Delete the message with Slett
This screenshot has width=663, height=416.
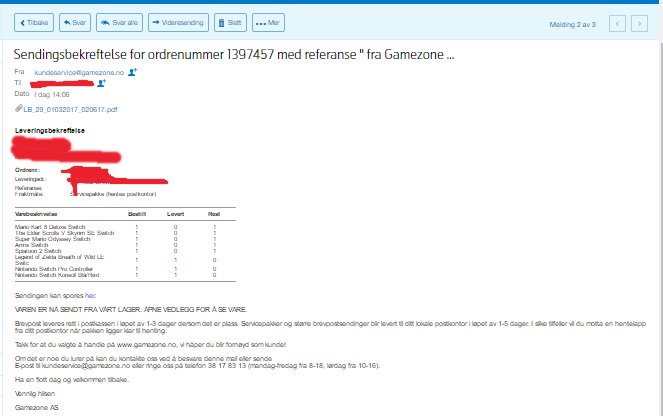coord(230,23)
